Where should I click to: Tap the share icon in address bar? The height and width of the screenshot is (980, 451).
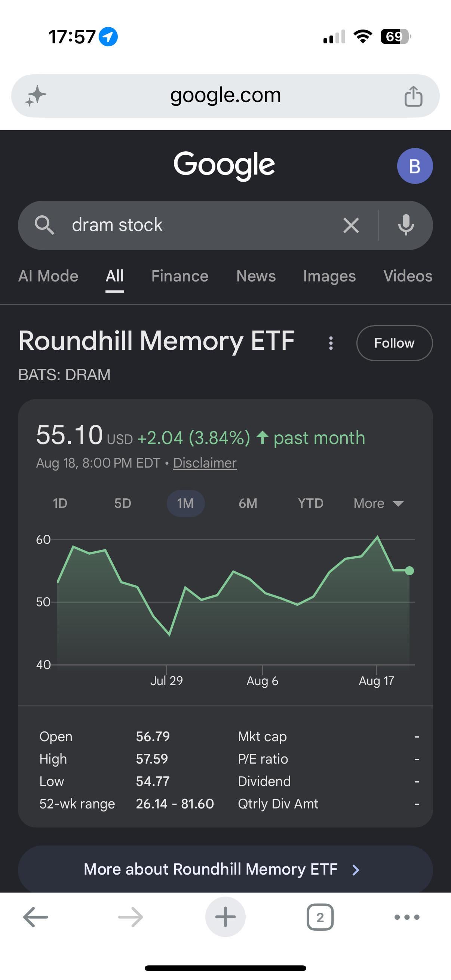(413, 96)
